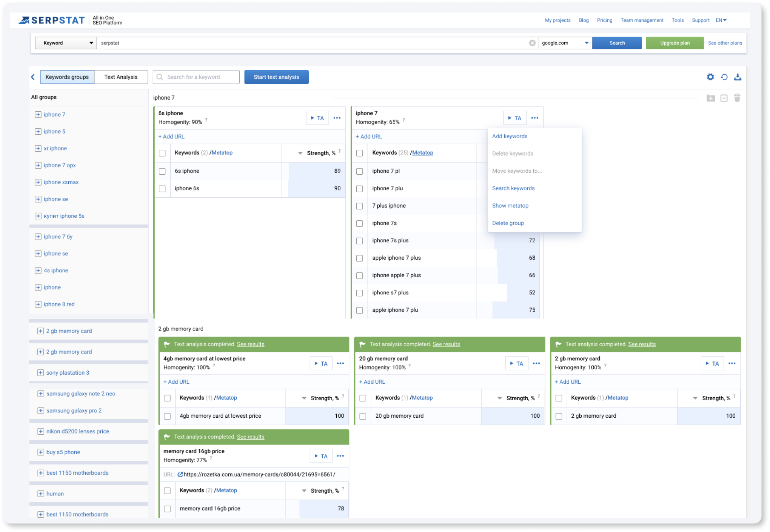Open the Keyword search type dropdown
Viewport: 770px width, 532px height.
[x=66, y=43]
